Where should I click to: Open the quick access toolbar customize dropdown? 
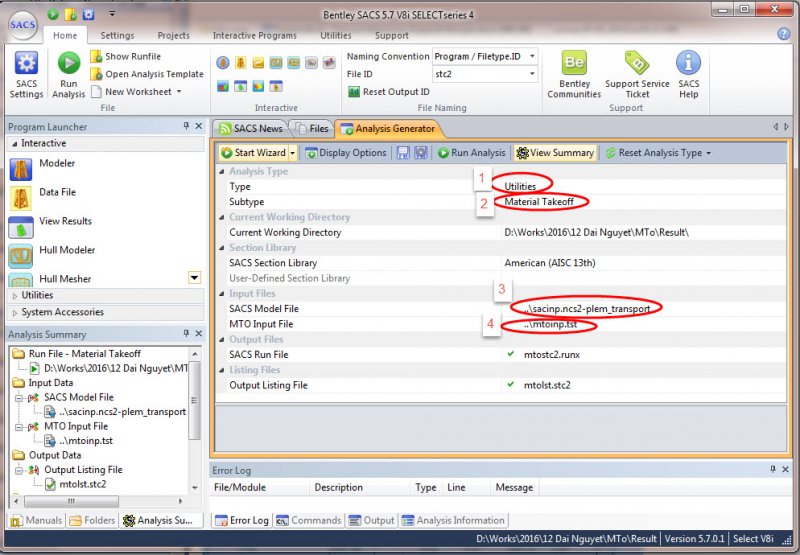point(112,14)
